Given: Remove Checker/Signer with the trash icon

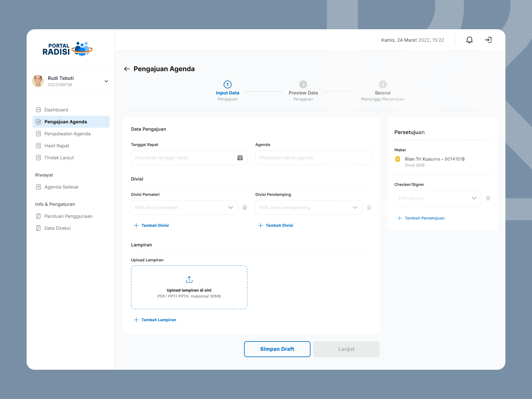Looking at the screenshot, I should 488,198.
